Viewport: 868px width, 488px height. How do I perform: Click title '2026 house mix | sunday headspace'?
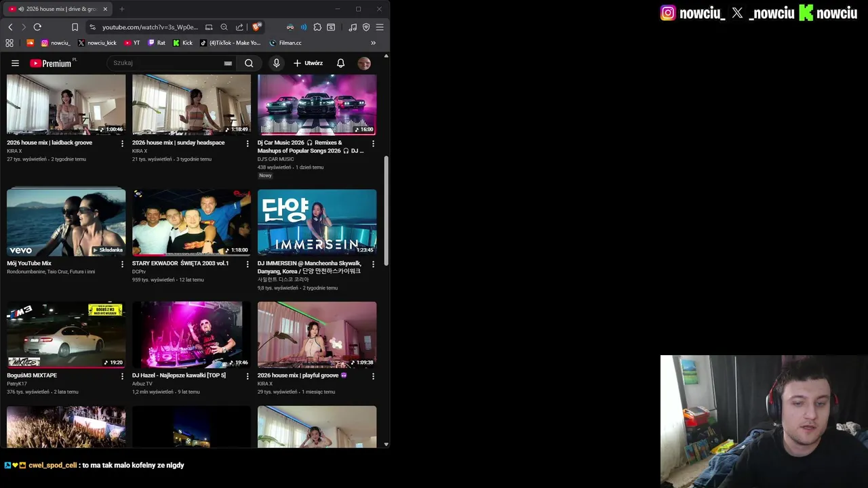click(x=178, y=142)
